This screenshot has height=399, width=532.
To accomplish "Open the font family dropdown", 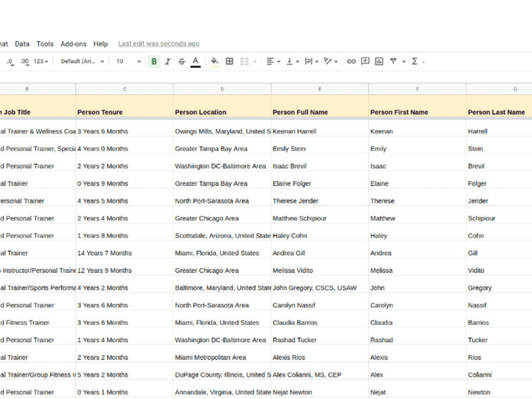I will click(82, 61).
